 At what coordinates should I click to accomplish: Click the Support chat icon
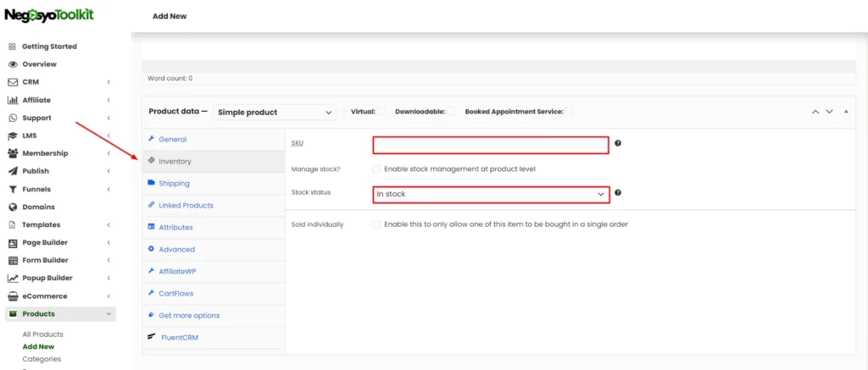(12, 118)
